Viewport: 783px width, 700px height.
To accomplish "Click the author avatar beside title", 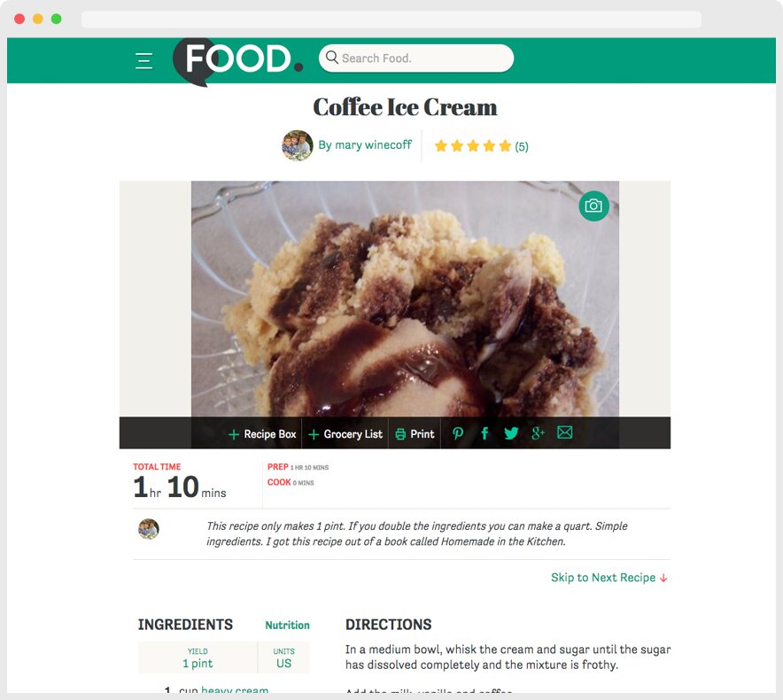I will click(x=297, y=145).
